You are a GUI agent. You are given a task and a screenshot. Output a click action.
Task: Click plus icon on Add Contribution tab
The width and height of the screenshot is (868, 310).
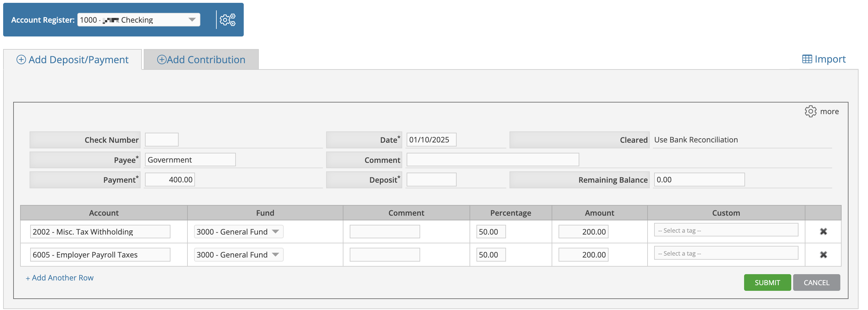point(162,60)
